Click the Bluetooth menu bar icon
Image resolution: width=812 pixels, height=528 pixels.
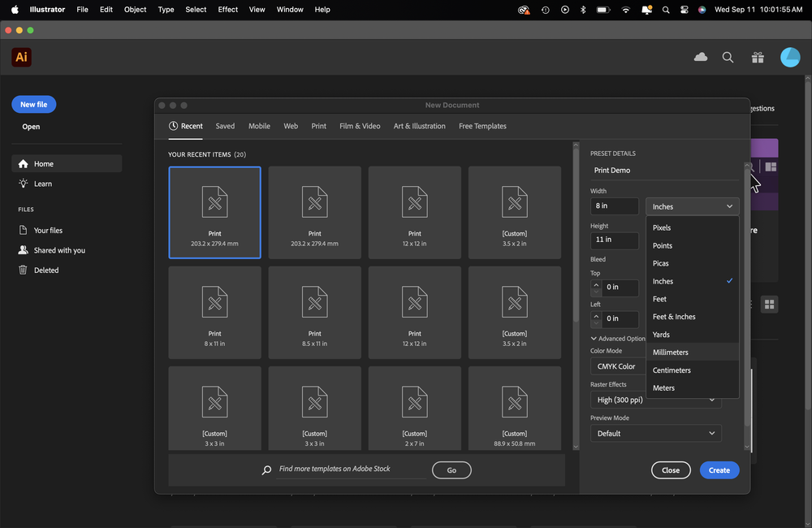point(583,10)
